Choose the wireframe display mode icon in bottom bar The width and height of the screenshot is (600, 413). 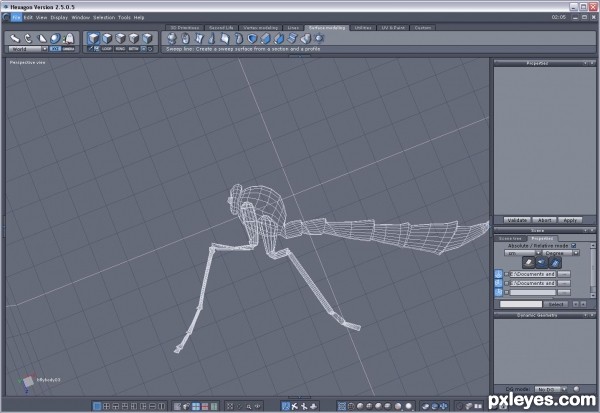[342, 406]
